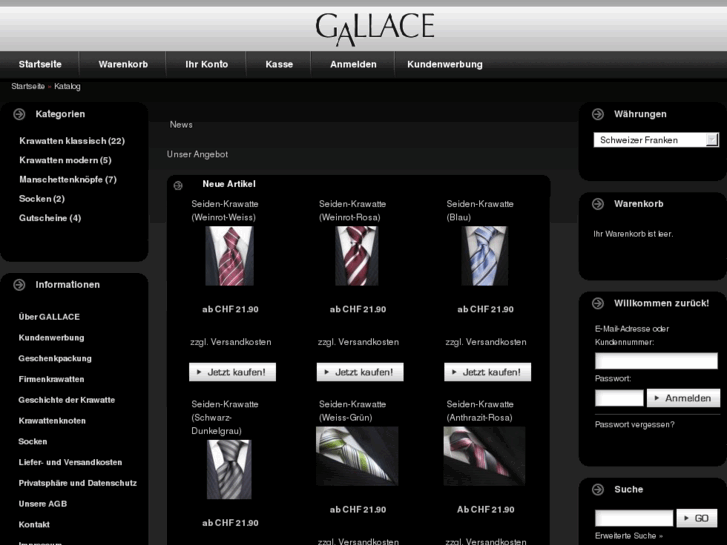Screen dimensions: 727x545
Task: Open Liefer- und Versandkosten link
Action: 70,462
